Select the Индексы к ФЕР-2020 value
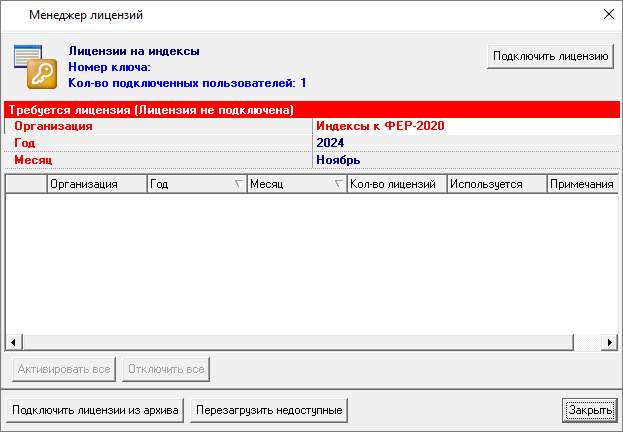 (x=380, y=126)
